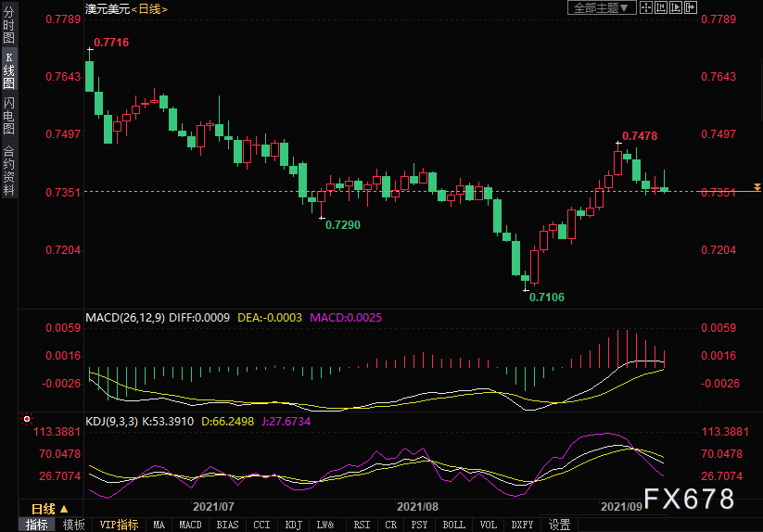The image size is (763, 532).
Task: Click the current price arrow marker on right axis
Action: point(757,188)
